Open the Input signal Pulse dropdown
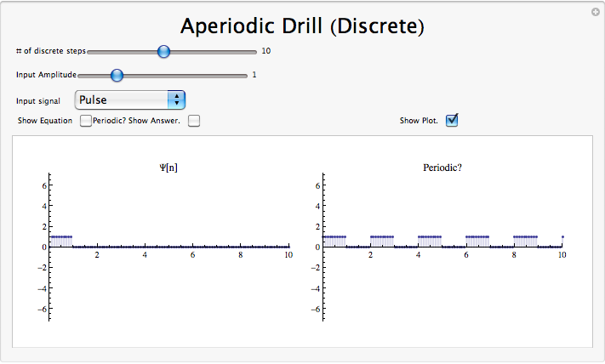 [x=129, y=100]
